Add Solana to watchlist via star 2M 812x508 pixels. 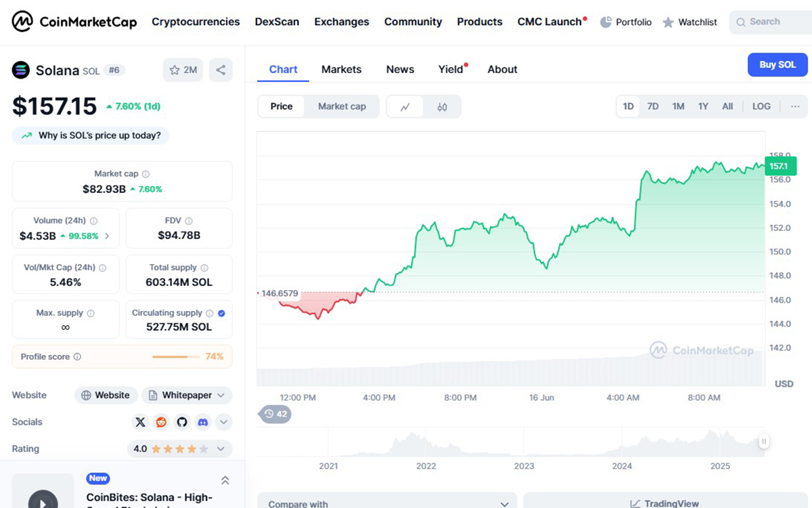point(183,70)
